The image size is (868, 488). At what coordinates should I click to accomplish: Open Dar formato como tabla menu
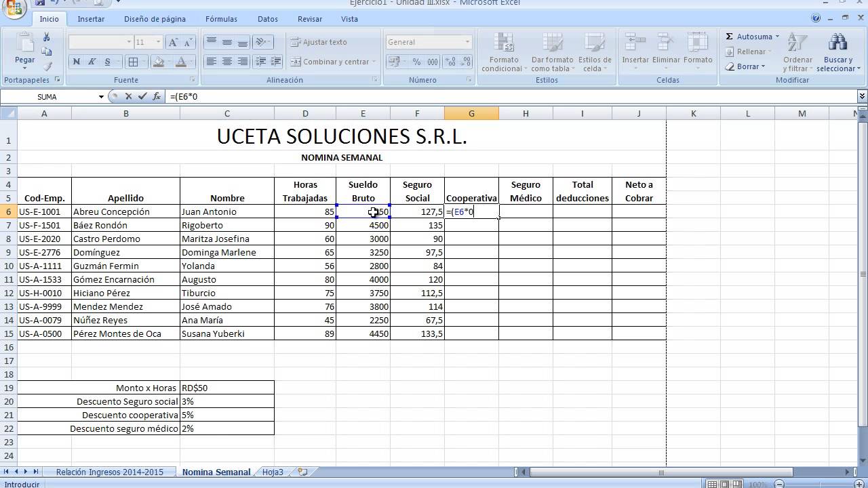coord(552,52)
